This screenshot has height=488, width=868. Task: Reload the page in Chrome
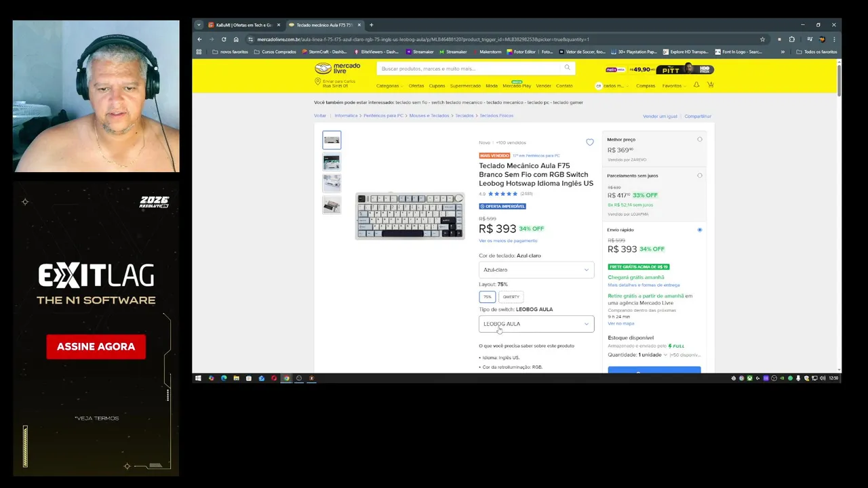click(224, 39)
